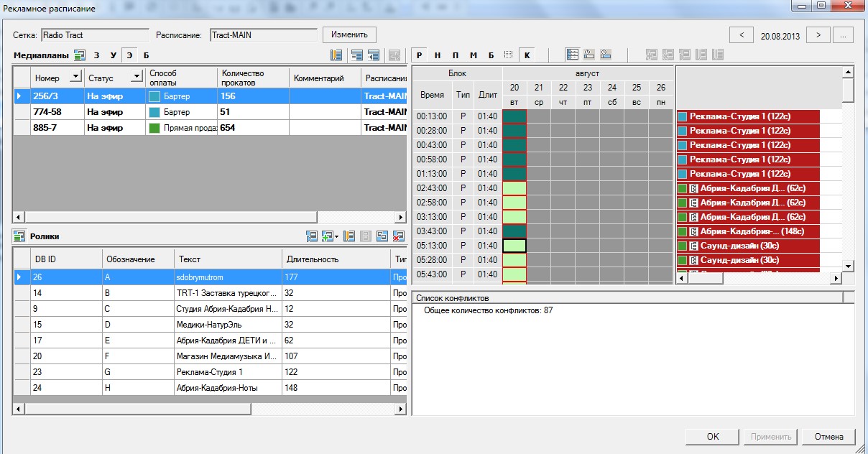The width and height of the screenshot is (868, 454).
Task: Select spot row Абрия-Кадабрия-Ноты
Action: tap(210, 388)
